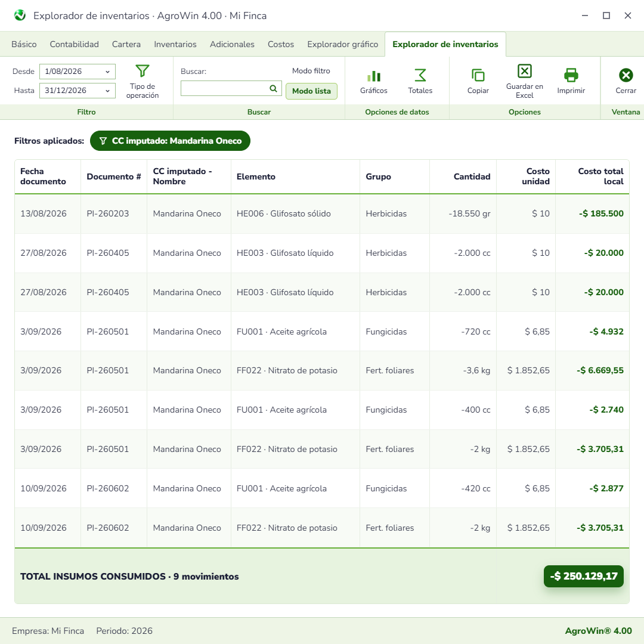Click the Elemento column header

pos(295,177)
